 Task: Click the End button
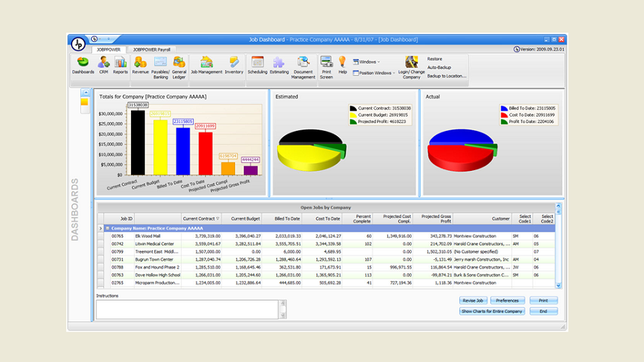tap(543, 311)
